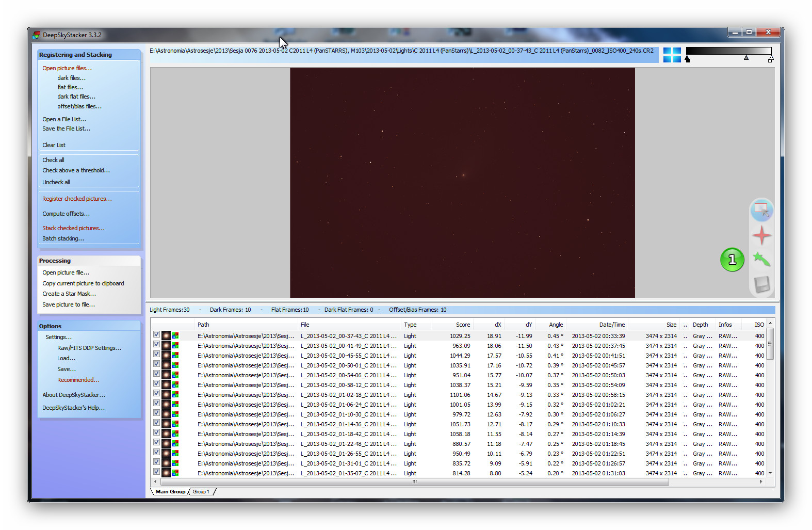Click the RGB icon of the 01-14-36 row
This screenshot has width=812, height=530.
point(175,424)
